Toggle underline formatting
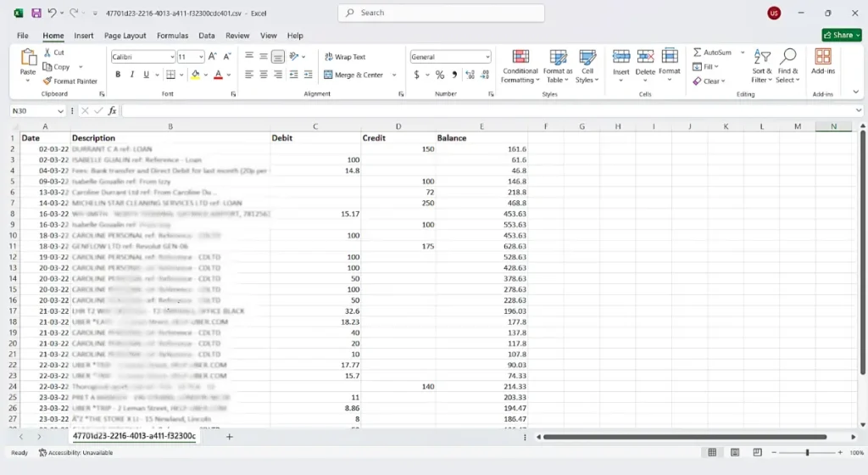 click(x=146, y=75)
